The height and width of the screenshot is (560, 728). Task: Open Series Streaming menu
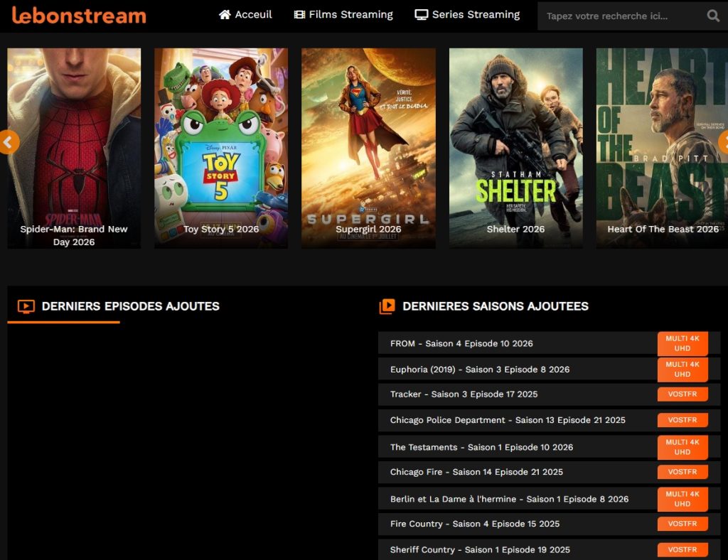point(467,15)
